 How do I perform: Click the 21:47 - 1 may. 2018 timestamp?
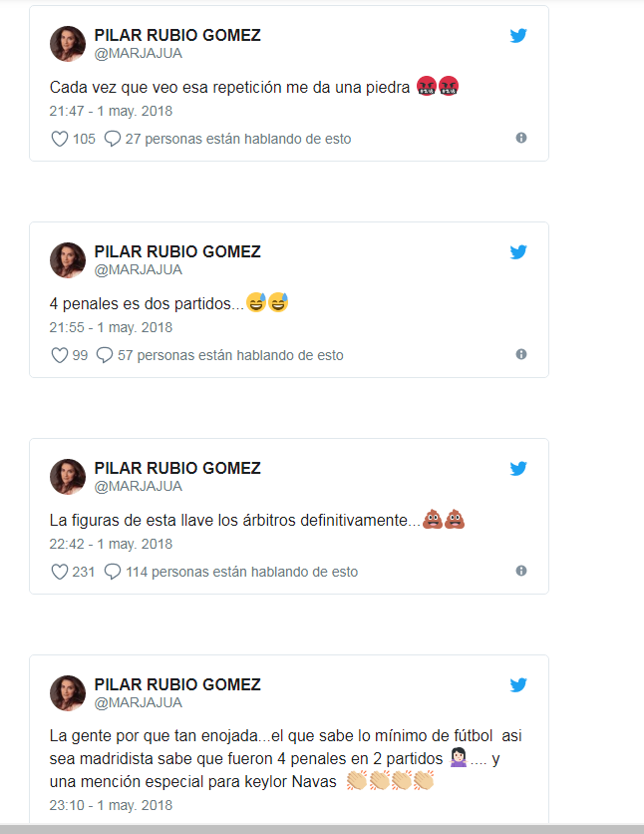coord(111,111)
